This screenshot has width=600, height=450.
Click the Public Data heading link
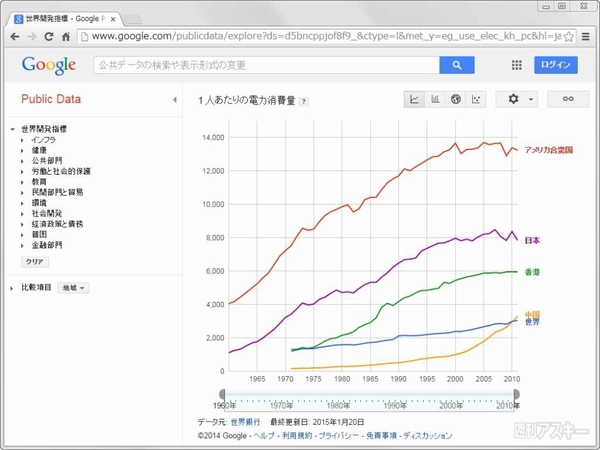(51, 99)
